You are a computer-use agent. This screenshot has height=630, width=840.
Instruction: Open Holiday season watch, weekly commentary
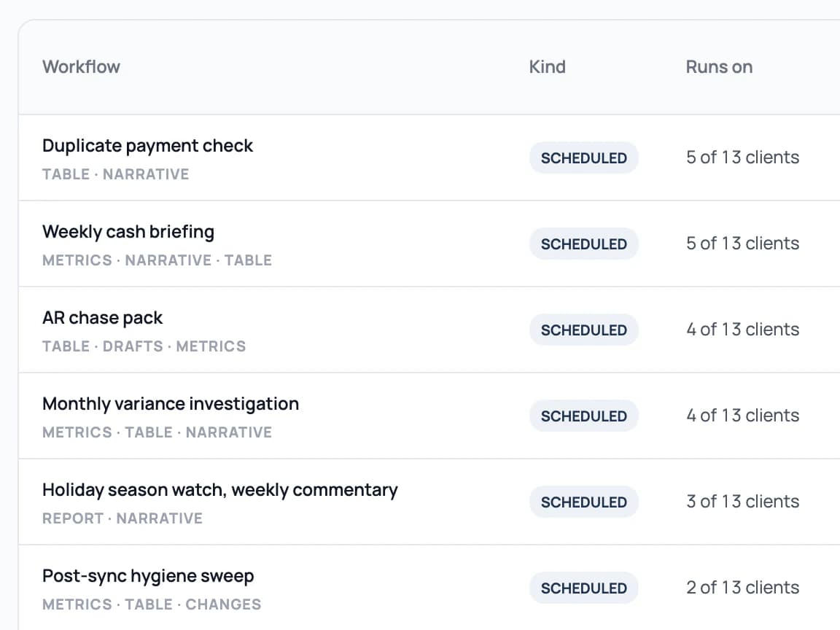point(220,490)
